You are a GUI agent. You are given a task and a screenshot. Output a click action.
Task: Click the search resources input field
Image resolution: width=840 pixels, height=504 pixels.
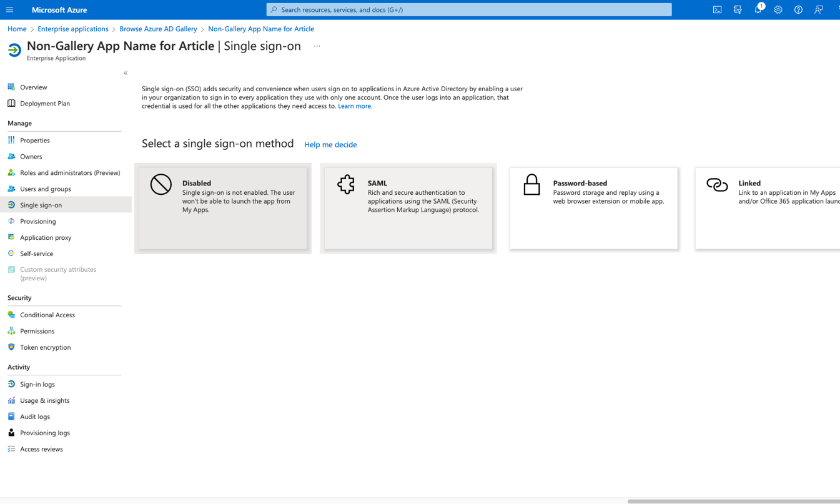(469, 9)
